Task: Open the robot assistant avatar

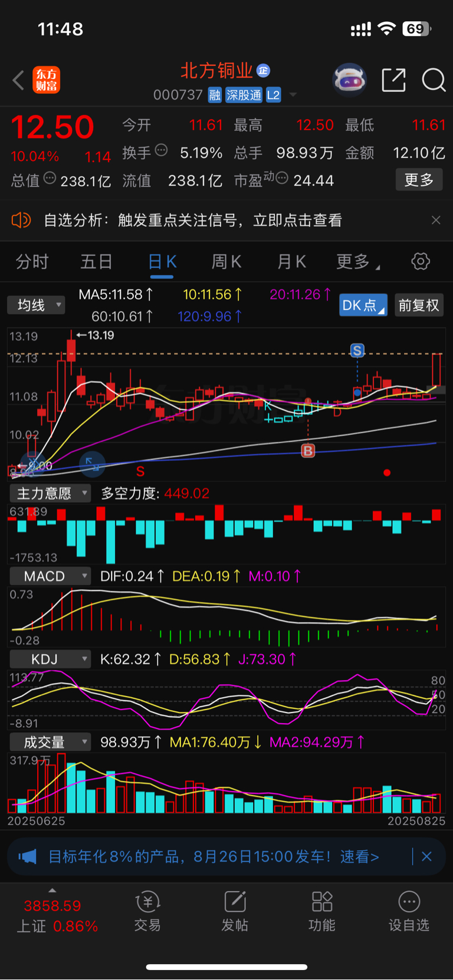Action: point(349,80)
